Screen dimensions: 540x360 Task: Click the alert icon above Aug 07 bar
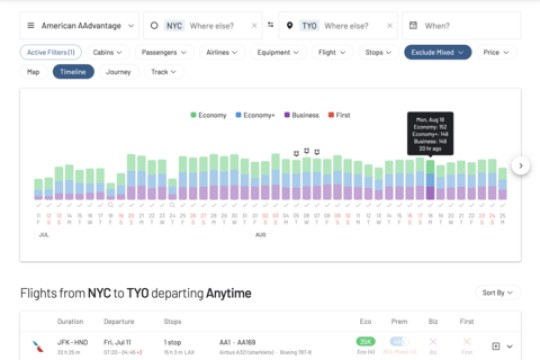tap(317, 152)
